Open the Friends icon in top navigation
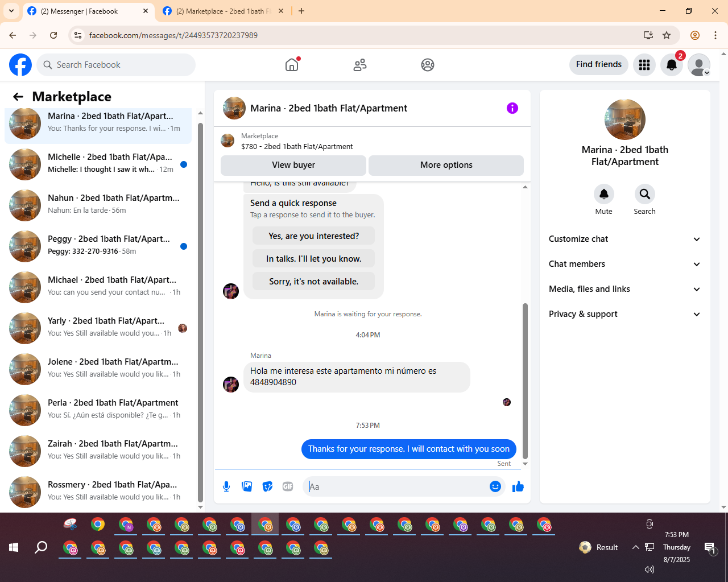This screenshot has height=582, width=728. [x=360, y=65]
